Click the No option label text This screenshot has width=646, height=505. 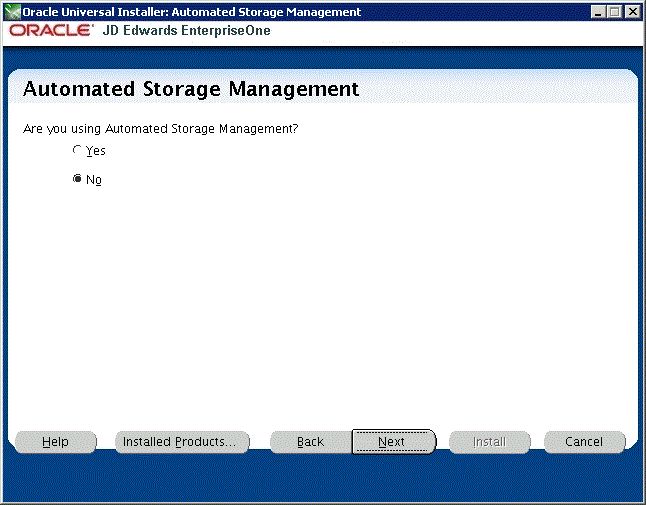94,180
